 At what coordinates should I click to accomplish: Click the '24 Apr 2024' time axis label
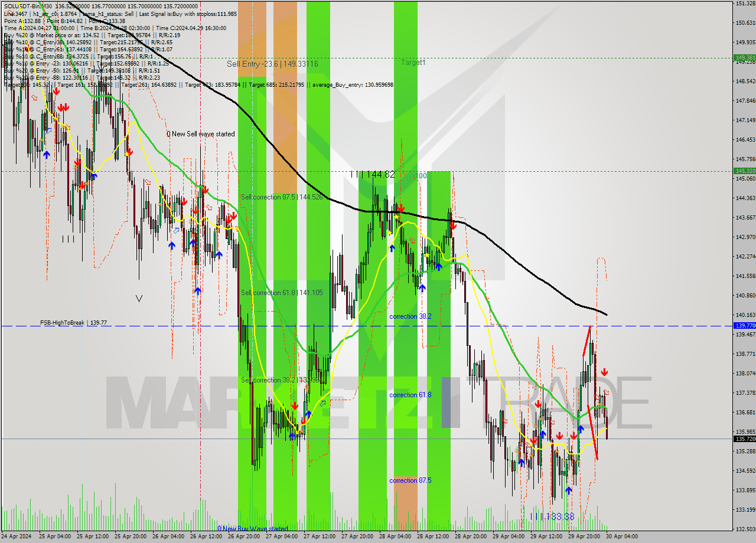coord(18,537)
